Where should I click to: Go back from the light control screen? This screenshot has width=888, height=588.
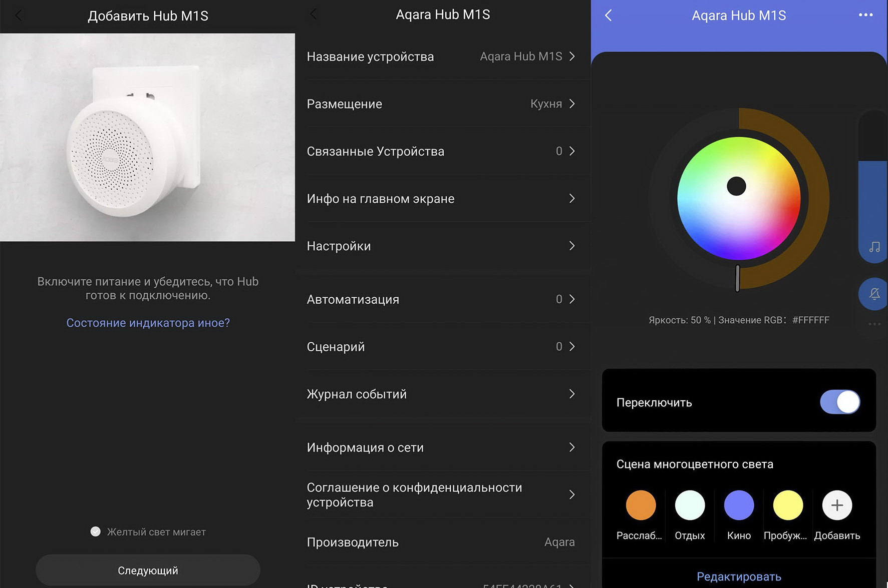[609, 16]
